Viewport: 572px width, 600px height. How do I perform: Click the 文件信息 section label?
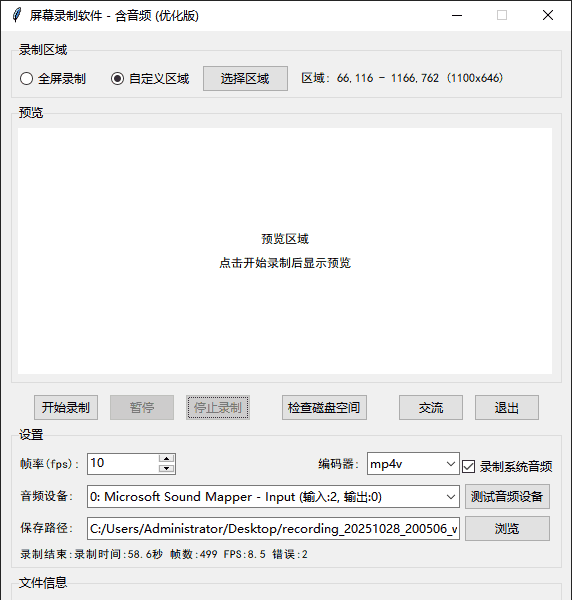43,583
